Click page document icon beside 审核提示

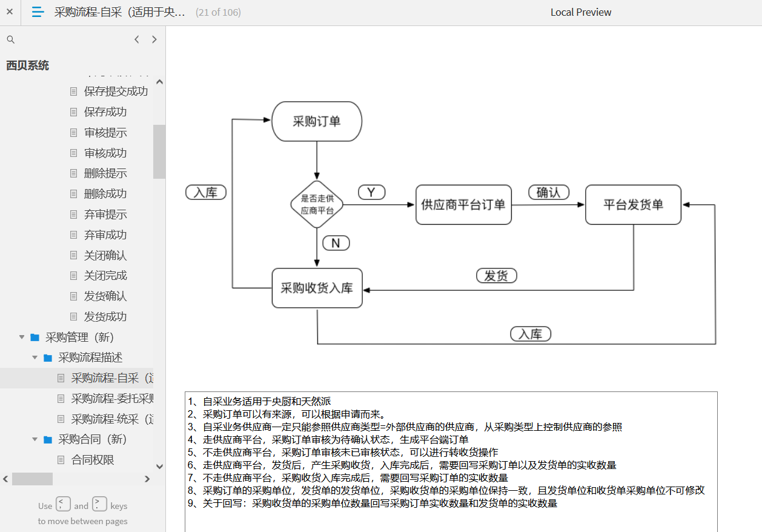tap(74, 133)
